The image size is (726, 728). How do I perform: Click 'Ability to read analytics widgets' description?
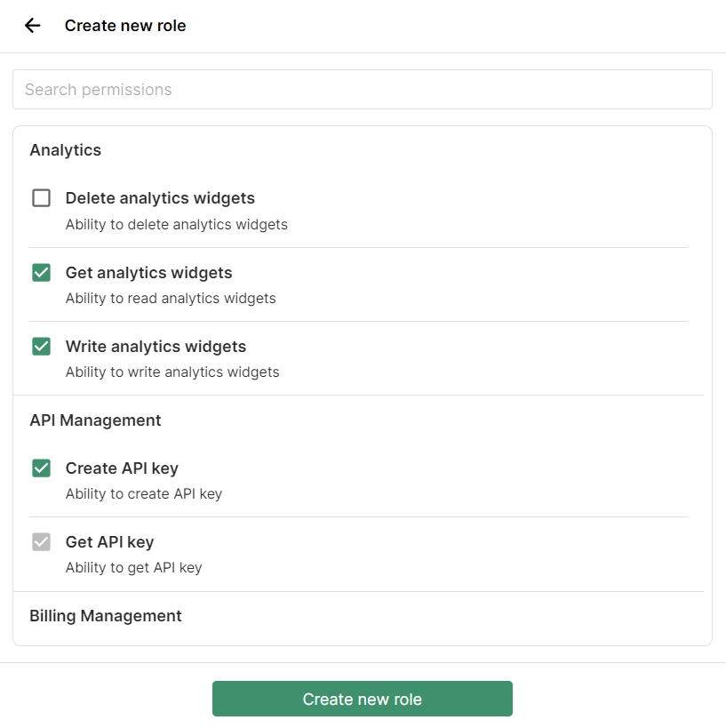[x=171, y=299]
